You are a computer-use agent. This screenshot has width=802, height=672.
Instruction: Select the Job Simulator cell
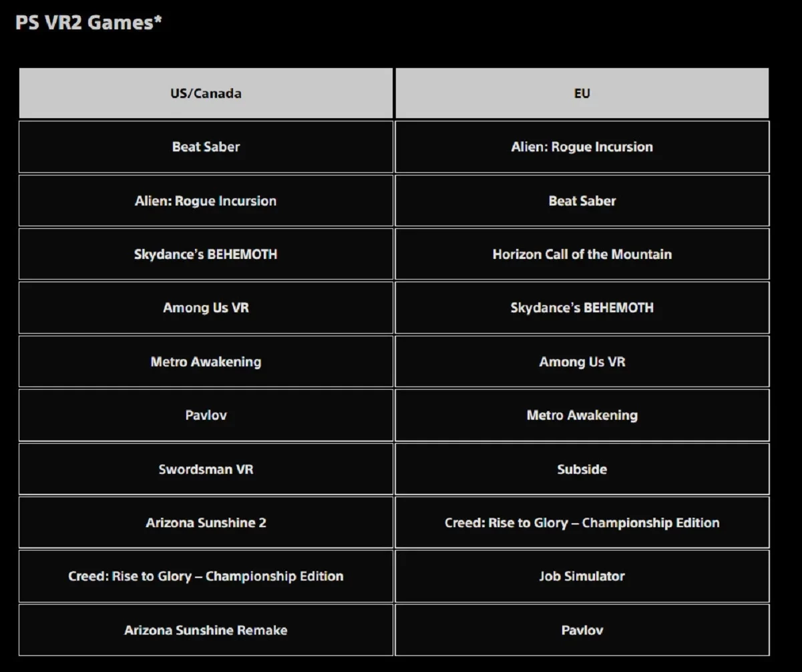tap(582, 576)
